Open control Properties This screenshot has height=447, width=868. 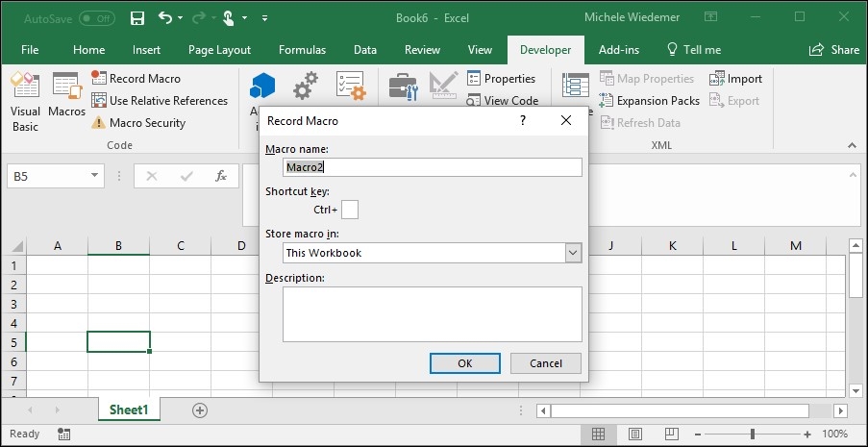(501, 79)
